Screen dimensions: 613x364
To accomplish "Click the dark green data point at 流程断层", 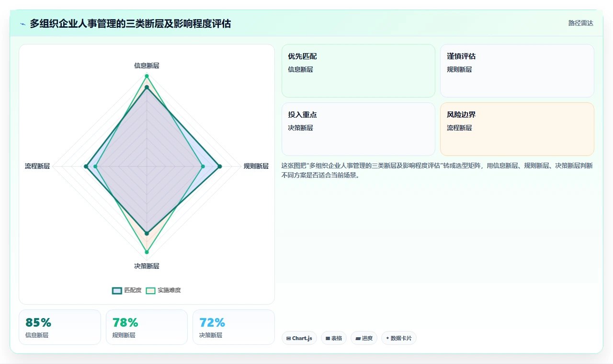I will [86, 166].
